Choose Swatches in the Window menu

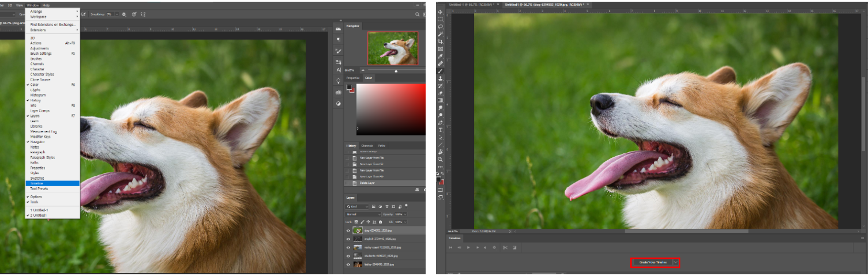click(x=52, y=178)
